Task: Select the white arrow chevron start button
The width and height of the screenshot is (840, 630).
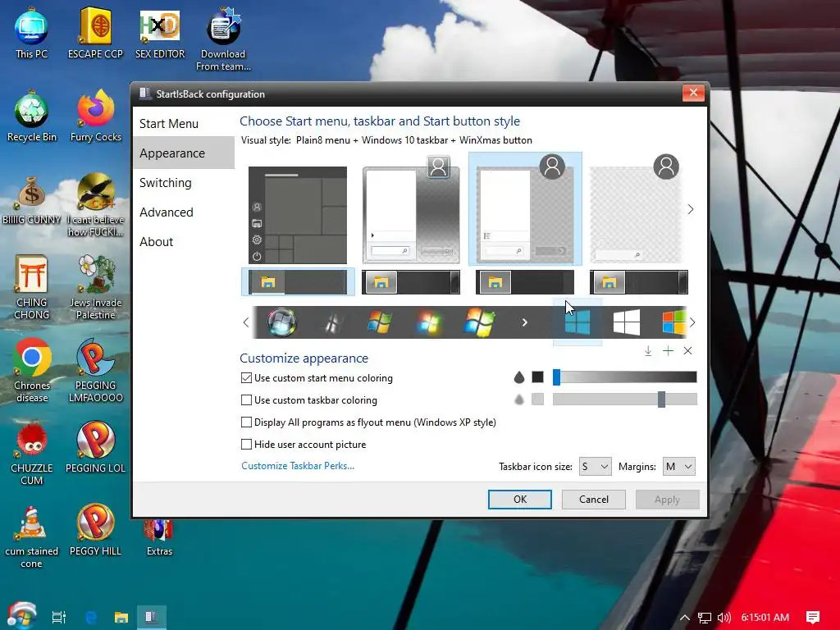Action: tap(525, 322)
